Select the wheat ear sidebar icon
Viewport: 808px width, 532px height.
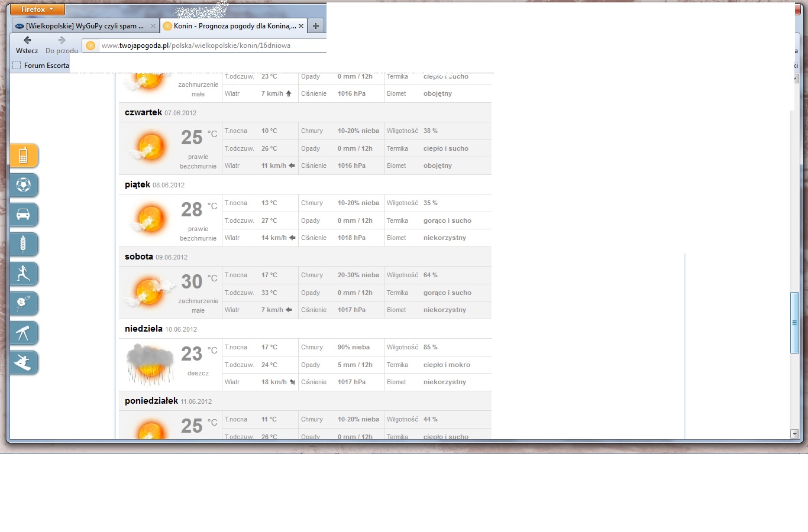(23, 244)
